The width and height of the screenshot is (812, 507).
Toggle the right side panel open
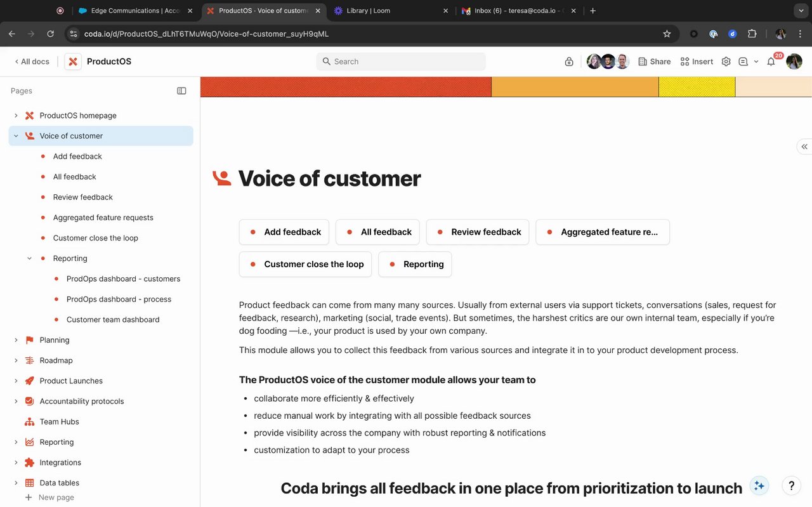(x=804, y=147)
